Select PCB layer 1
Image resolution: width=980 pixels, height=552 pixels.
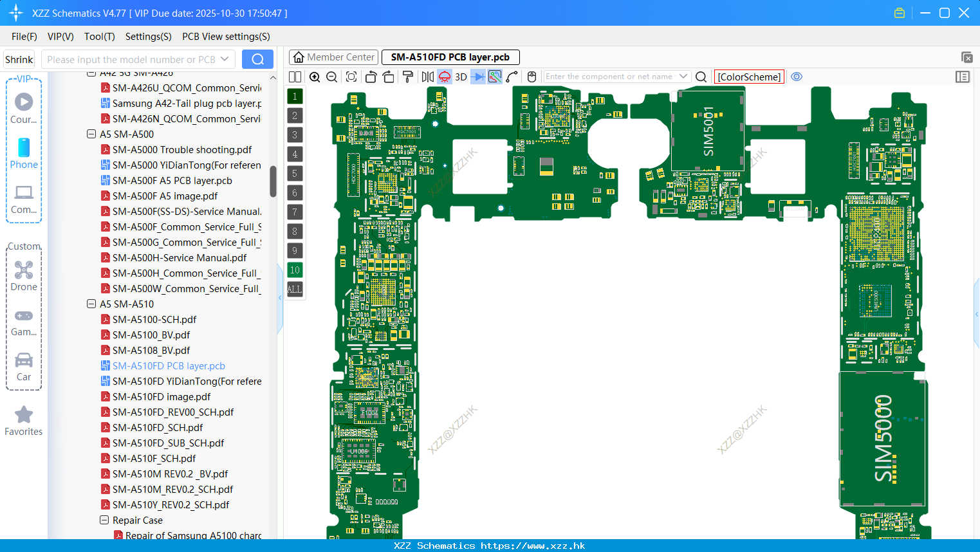coord(295,96)
